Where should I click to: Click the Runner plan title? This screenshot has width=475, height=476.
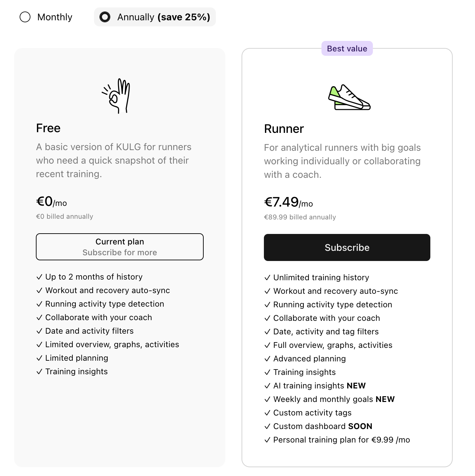[x=284, y=129]
